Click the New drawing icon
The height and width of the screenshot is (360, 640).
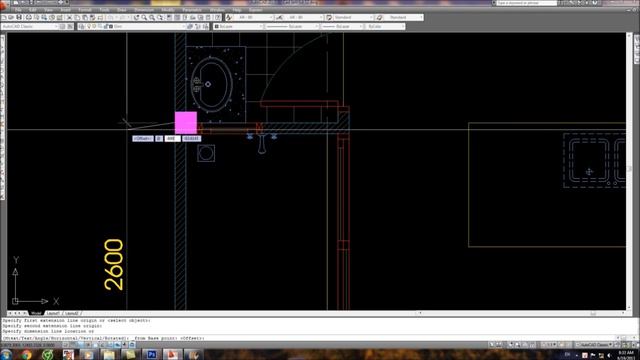pos(4,18)
